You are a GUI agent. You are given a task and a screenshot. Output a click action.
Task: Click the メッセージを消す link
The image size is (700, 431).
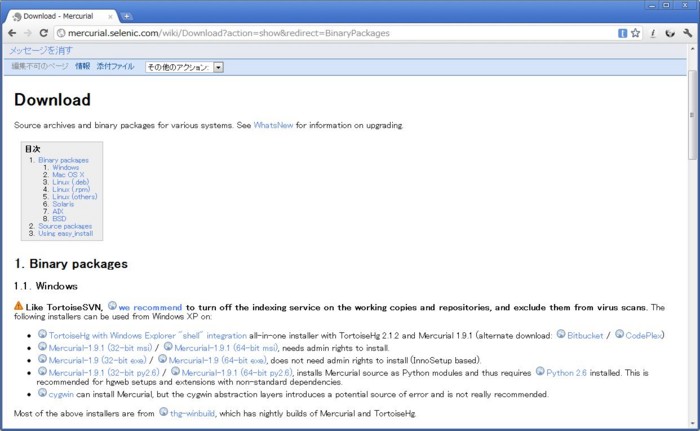click(x=41, y=50)
